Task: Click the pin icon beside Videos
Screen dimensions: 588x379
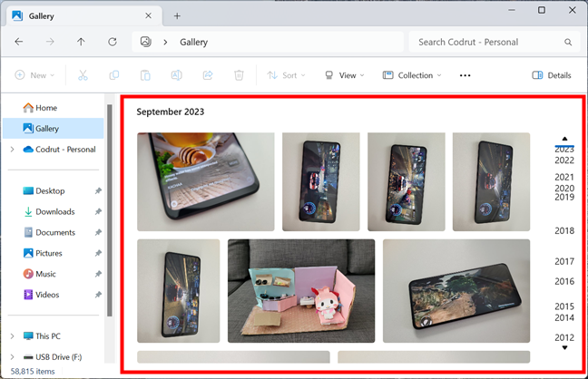Action: coord(98,295)
